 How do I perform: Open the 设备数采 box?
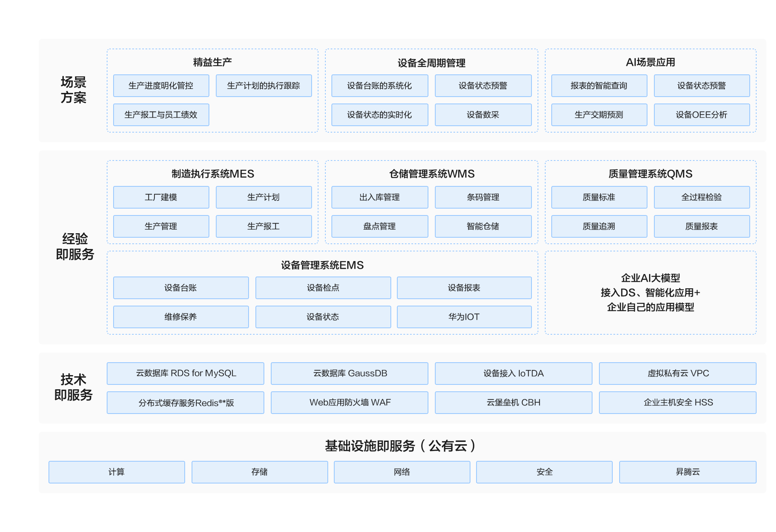483,115
